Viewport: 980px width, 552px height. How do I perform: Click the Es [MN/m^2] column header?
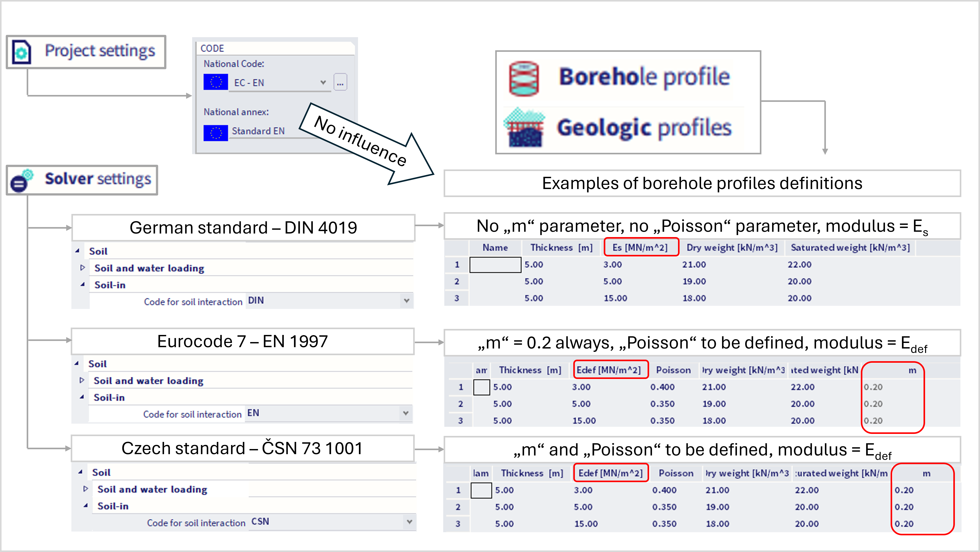coord(640,248)
